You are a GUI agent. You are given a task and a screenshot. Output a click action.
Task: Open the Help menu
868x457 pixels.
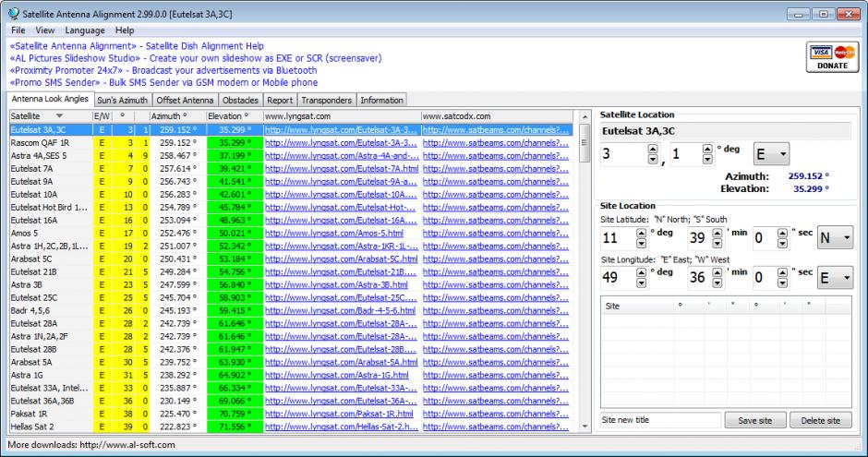coord(125,30)
